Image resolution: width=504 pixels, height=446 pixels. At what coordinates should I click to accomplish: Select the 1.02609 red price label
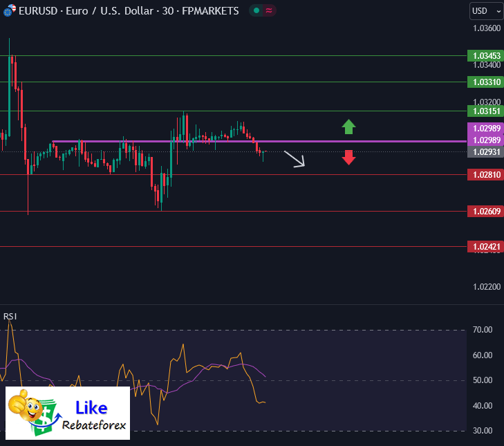click(x=485, y=212)
